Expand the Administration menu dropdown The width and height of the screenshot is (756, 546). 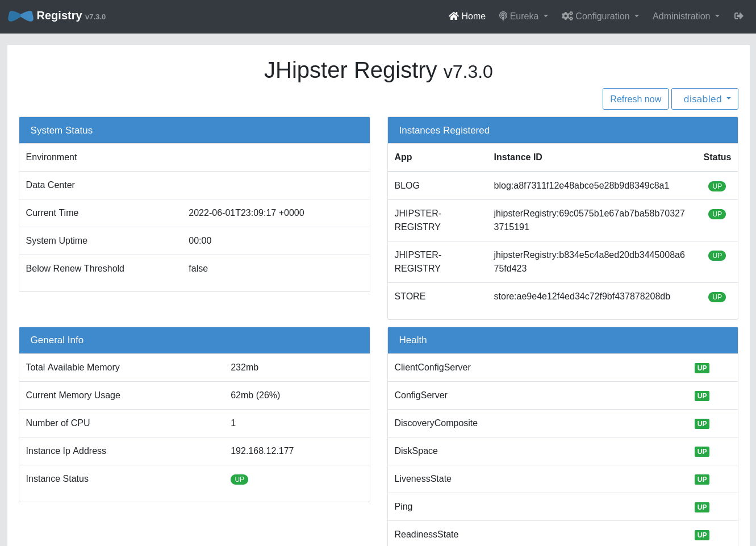pyautogui.click(x=686, y=16)
